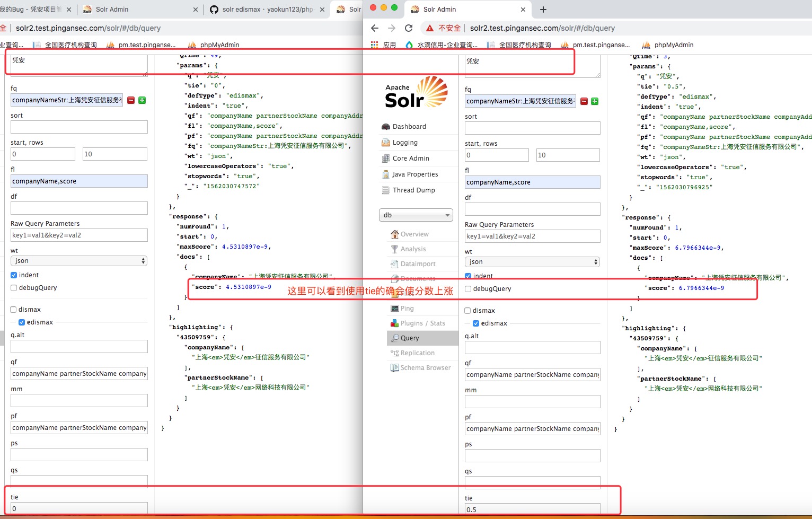Open Thread Dump sidebar icon
This screenshot has height=519, width=812.
pos(386,190)
